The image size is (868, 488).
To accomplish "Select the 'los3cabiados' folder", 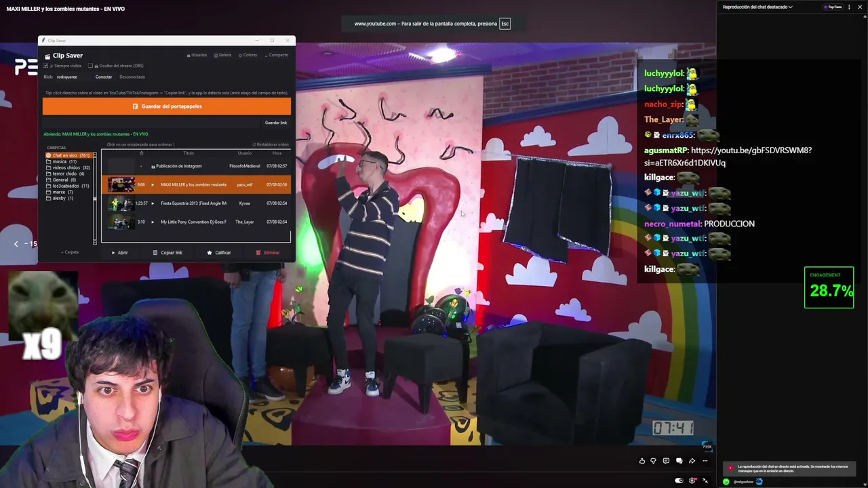I will tap(67, 186).
